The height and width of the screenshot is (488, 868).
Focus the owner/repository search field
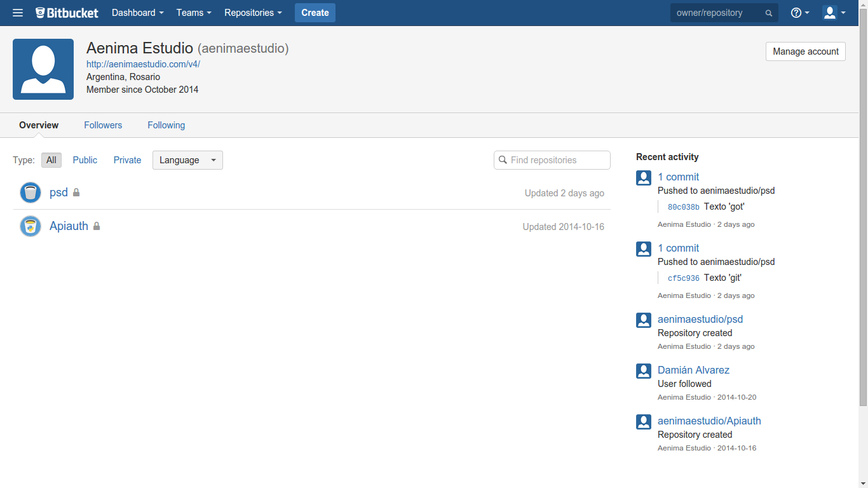(x=717, y=13)
